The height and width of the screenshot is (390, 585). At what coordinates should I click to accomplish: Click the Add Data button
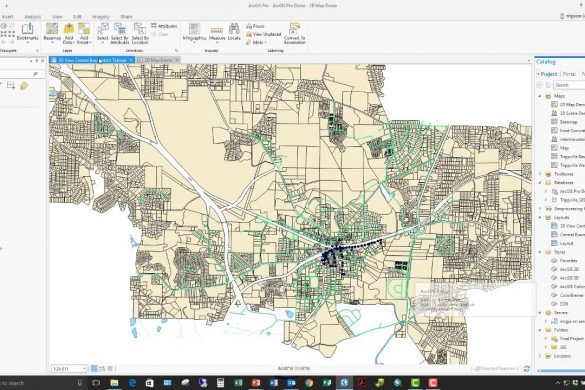coord(69,33)
